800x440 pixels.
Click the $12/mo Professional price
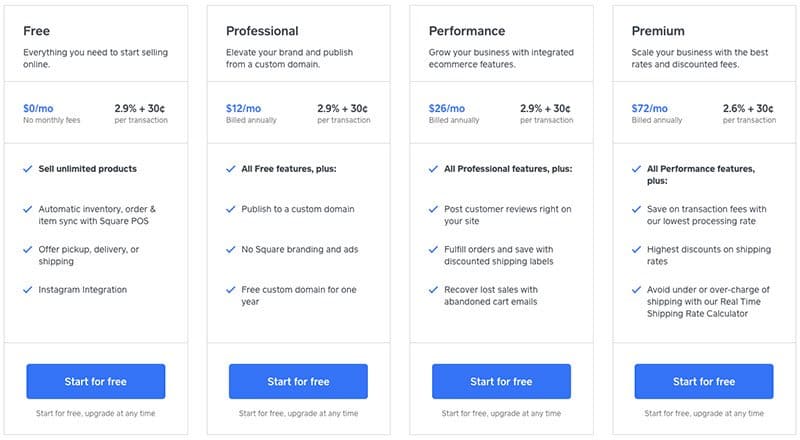[243, 108]
